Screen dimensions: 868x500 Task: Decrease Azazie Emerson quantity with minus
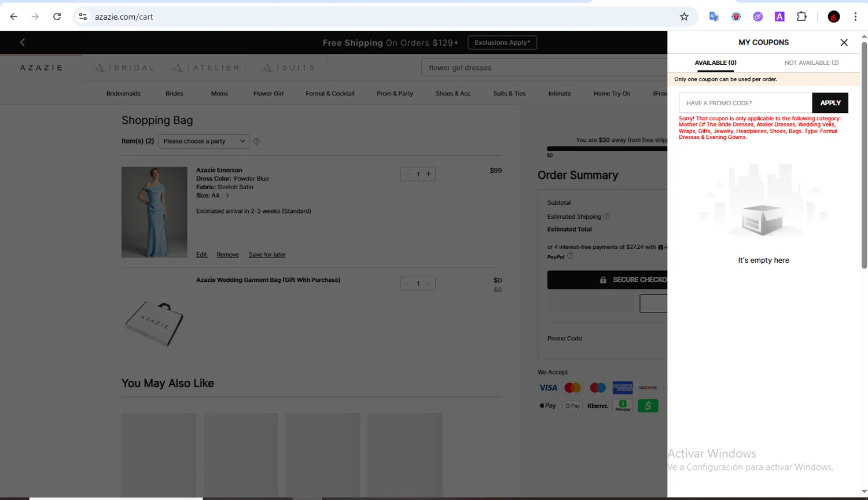[408, 174]
